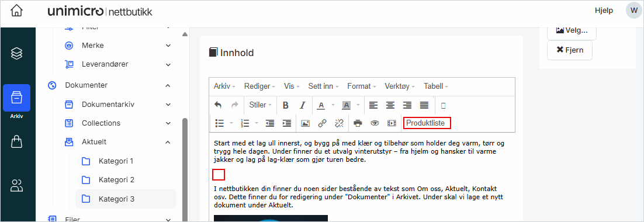Insert image in editor
Image resolution: width=644 pixels, height=222 pixels.
(x=305, y=123)
